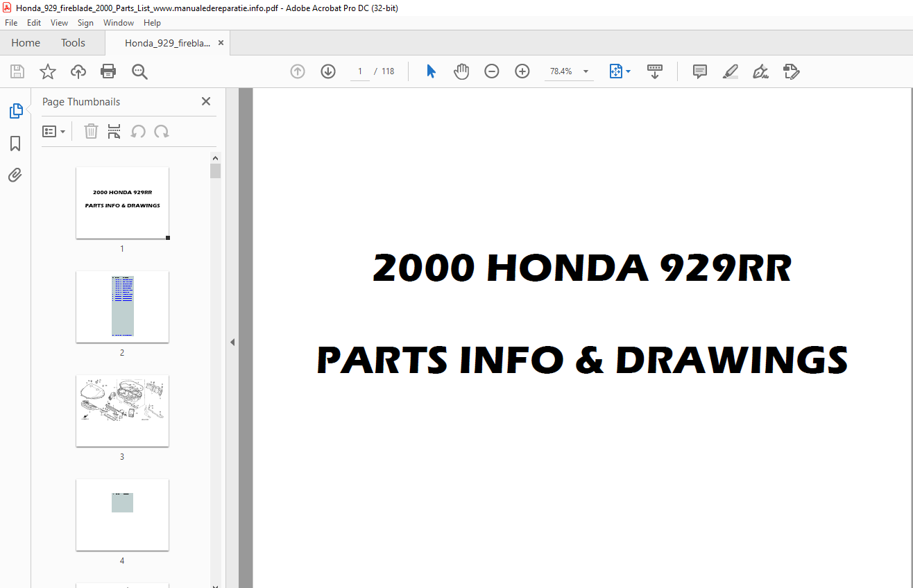
Task: Show Page Thumbnails panel icon
Action: point(15,111)
